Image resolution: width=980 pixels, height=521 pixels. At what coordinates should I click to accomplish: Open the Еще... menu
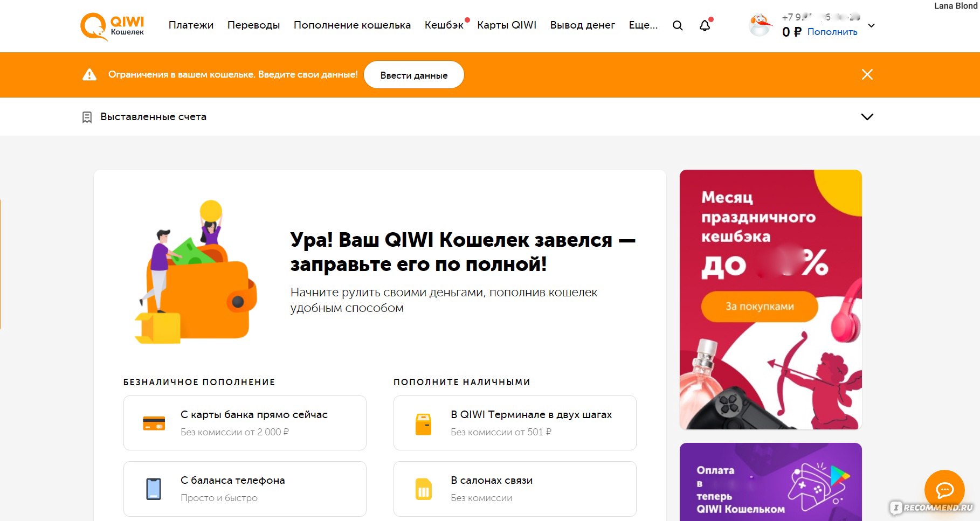643,25
